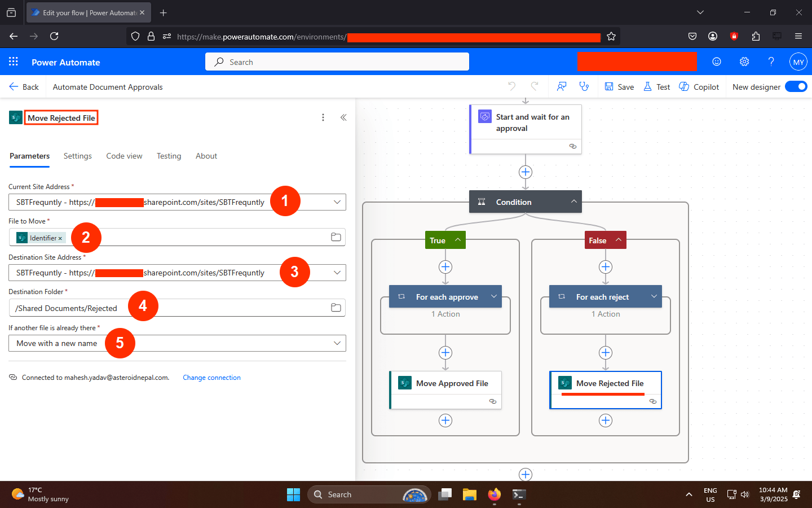The width and height of the screenshot is (812, 508).
Task: Add action below the Condition block
Action: (x=526, y=475)
